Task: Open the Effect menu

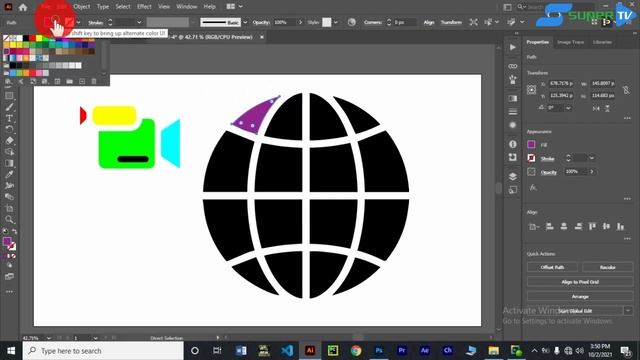Action: [144, 7]
